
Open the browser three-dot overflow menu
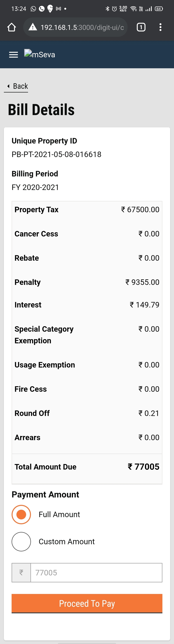point(160,27)
